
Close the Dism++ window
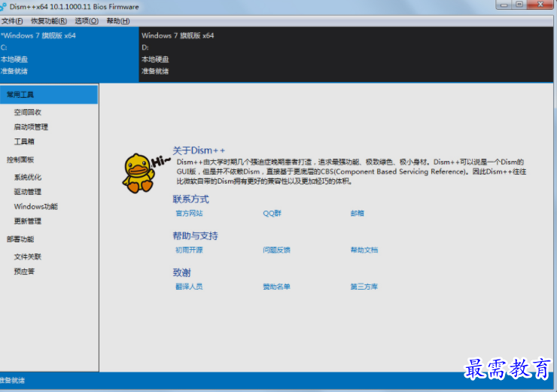(540, 5)
